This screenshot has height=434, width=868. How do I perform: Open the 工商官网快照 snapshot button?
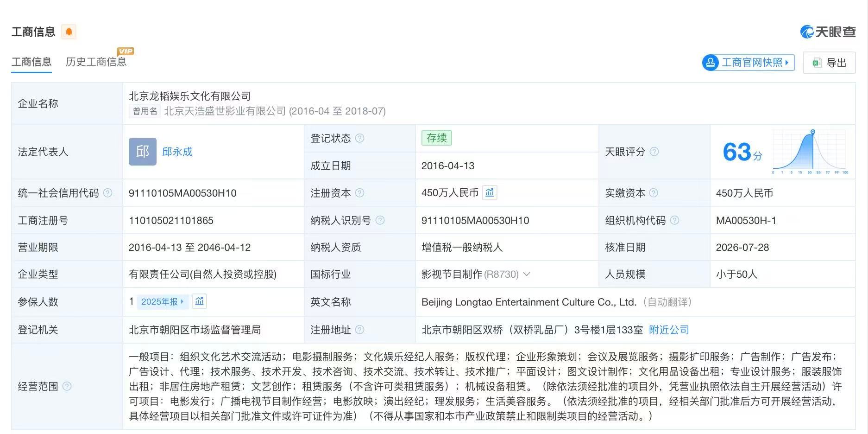748,63
